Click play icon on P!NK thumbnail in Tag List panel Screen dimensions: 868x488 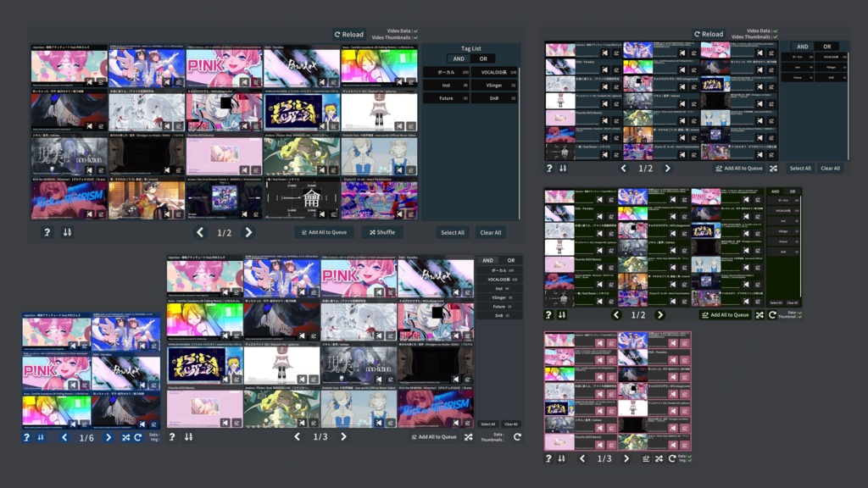[x=244, y=82]
